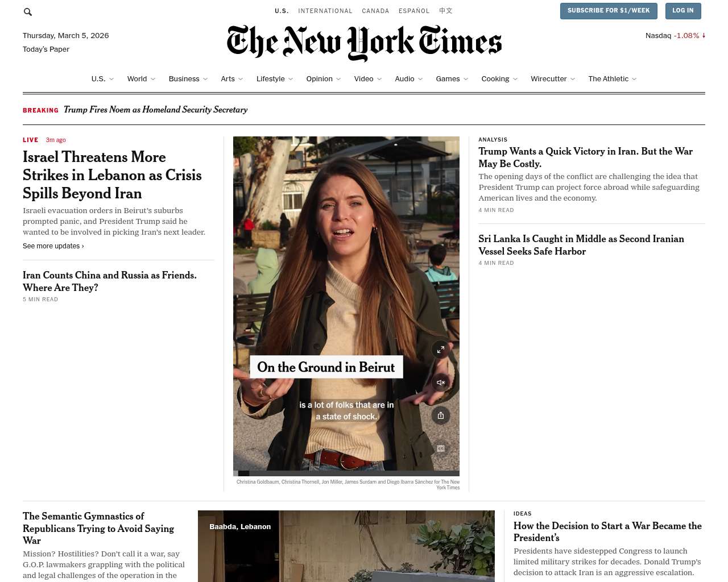728x582 pixels.
Task: Expand the Opinion menu chevron
Action: tap(338, 79)
